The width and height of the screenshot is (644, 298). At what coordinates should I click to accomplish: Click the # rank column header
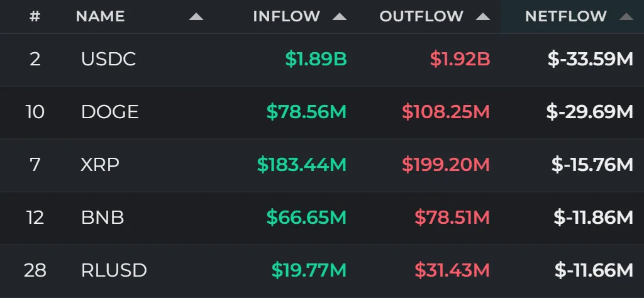pos(35,16)
